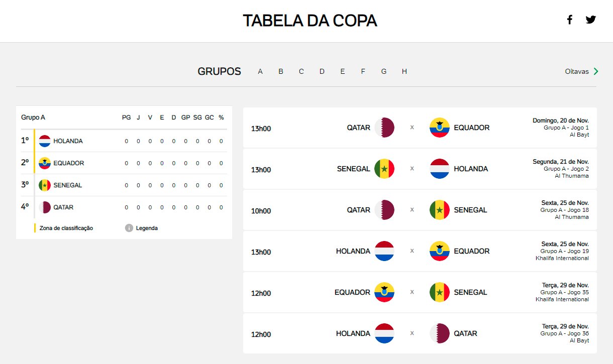This screenshot has width=613, height=364.
Task: Share page via Facebook icon
Action: [569, 20]
